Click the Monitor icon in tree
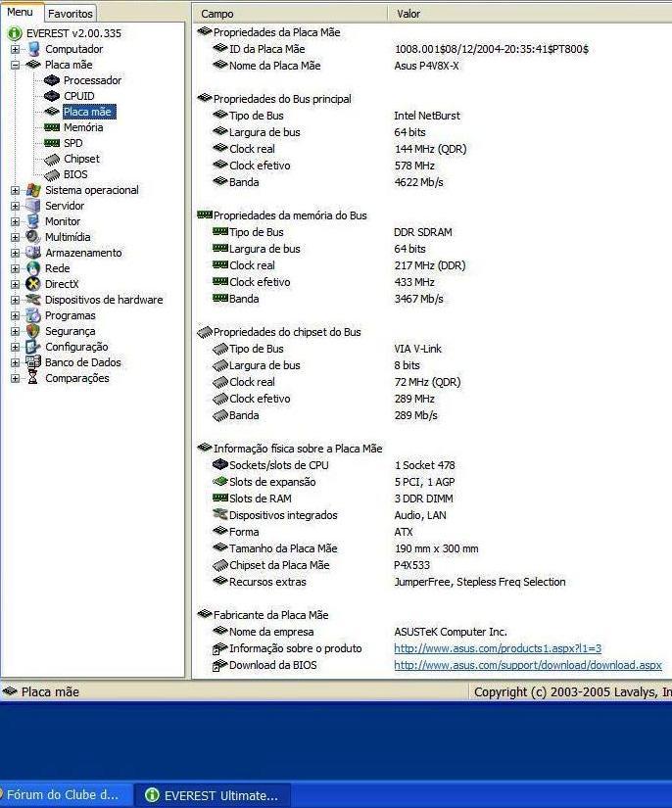The image size is (672, 808). click(x=33, y=221)
